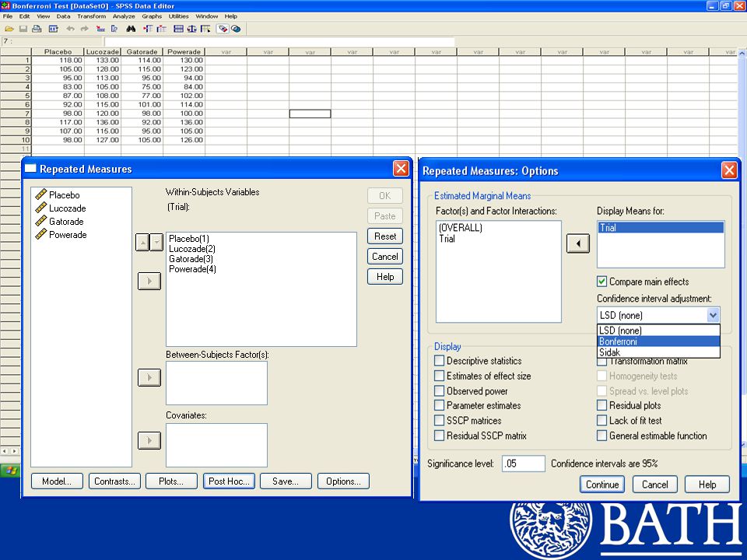This screenshot has height=560, width=747.
Task: Click Reset in Repeated Measures dialog
Action: pos(385,236)
